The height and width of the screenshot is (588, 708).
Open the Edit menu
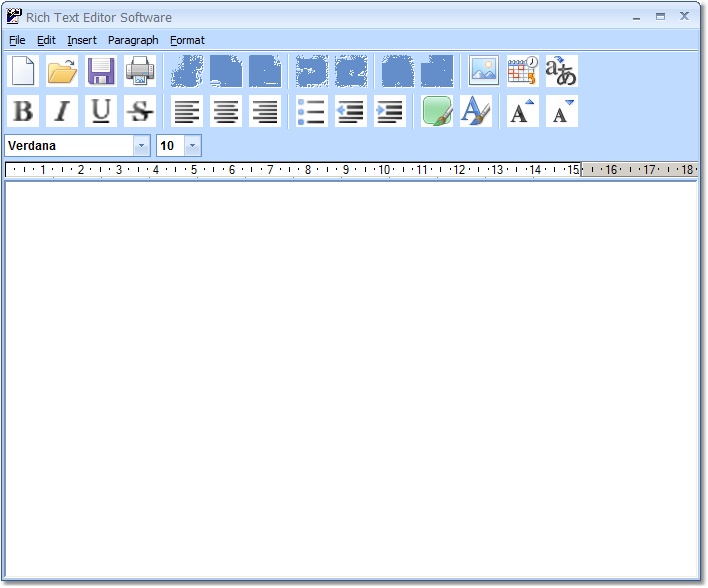click(x=46, y=40)
